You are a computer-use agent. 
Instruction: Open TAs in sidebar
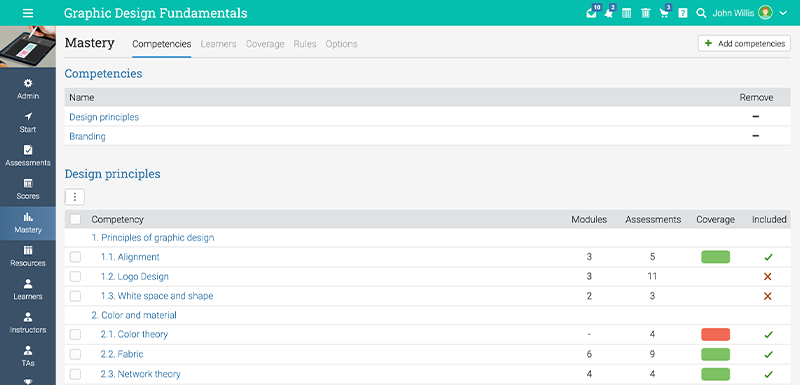(x=28, y=356)
